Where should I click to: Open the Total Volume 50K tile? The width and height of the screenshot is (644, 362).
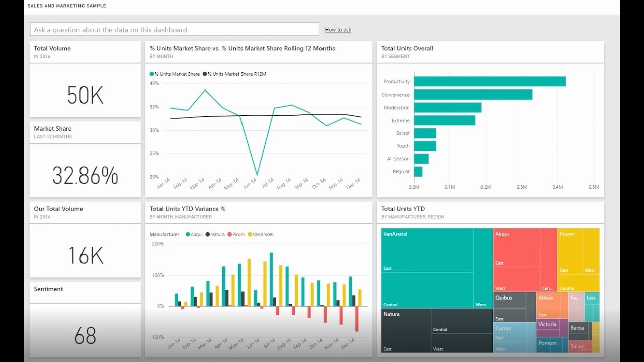point(85,79)
